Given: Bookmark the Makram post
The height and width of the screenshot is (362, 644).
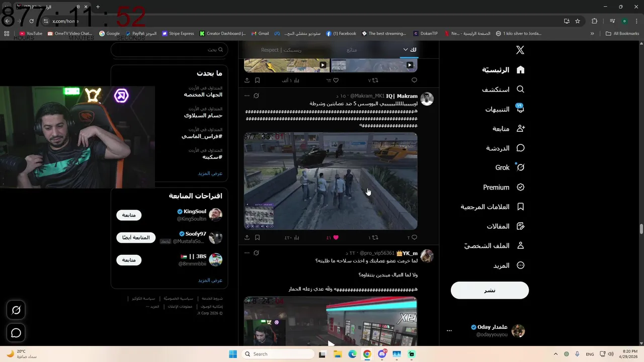Looking at the screenshot, I should [257, 237].
